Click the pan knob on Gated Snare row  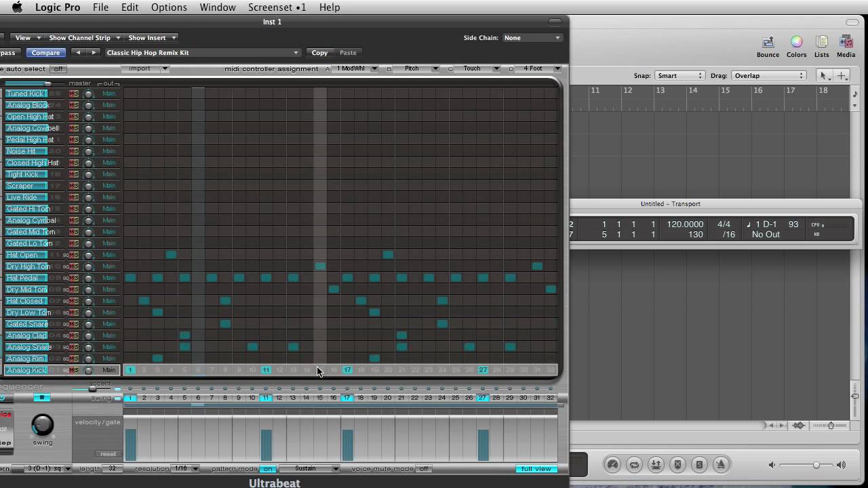[88, 324]
